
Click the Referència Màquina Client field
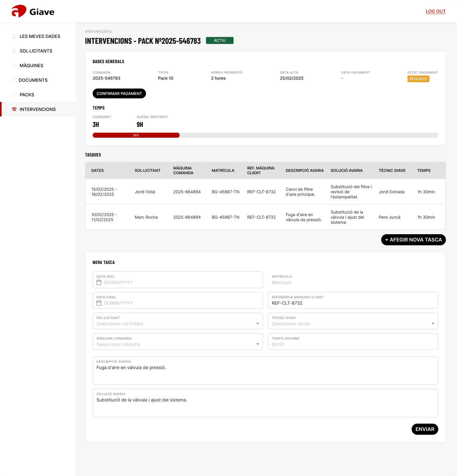[353, 300]
